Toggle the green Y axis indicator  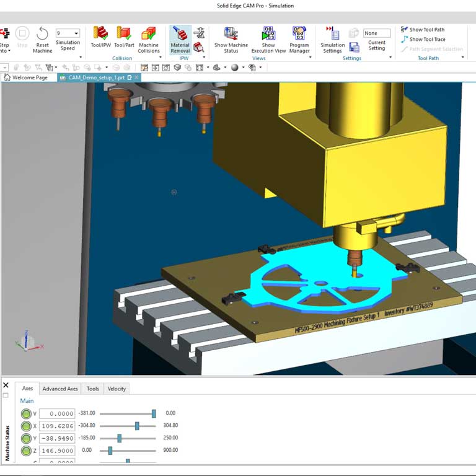coord(26,438)
